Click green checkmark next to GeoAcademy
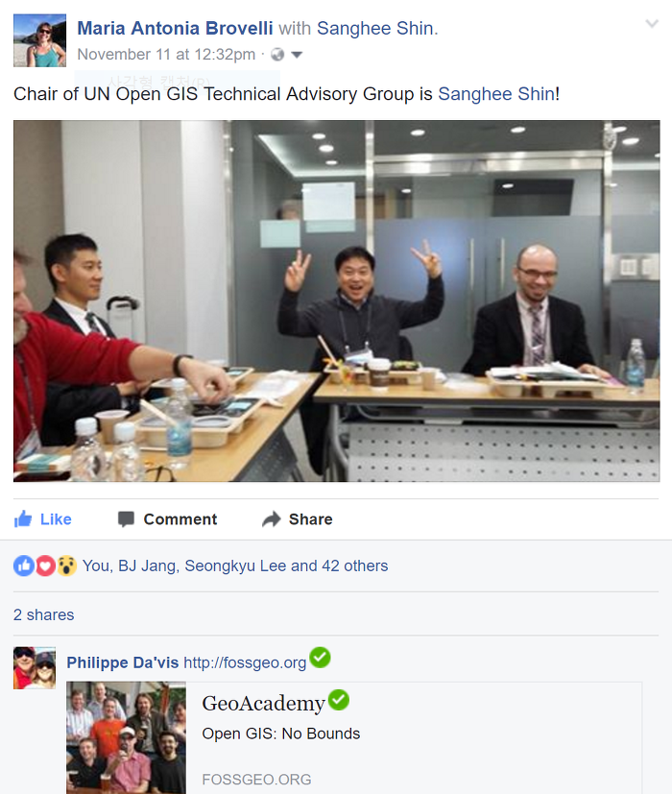This screenshot has height=794, width=672. point(338,699)
